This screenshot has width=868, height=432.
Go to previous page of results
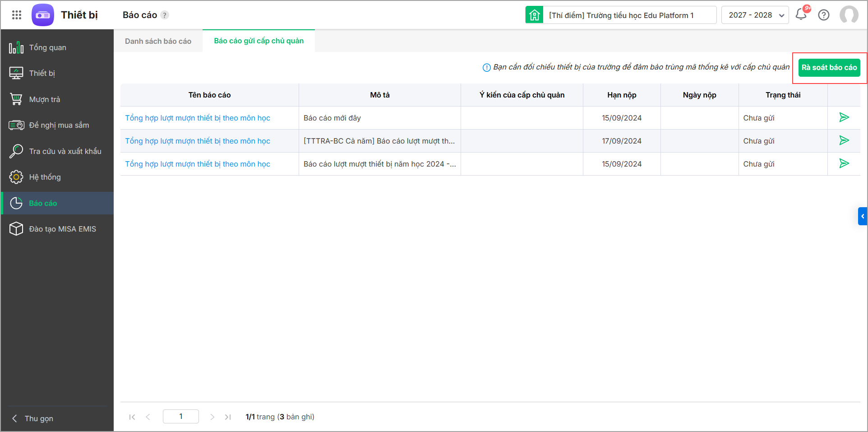tap(148, 417)
